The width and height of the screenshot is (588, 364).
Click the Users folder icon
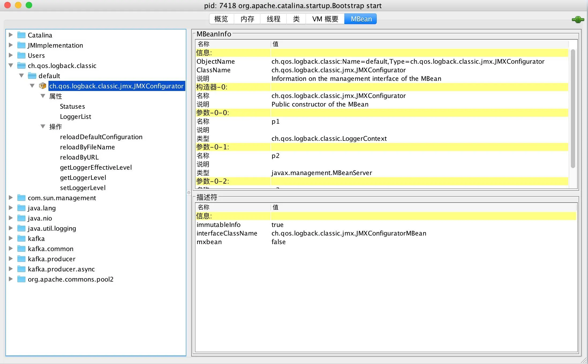pyautogui.click(x=21, y=55)
